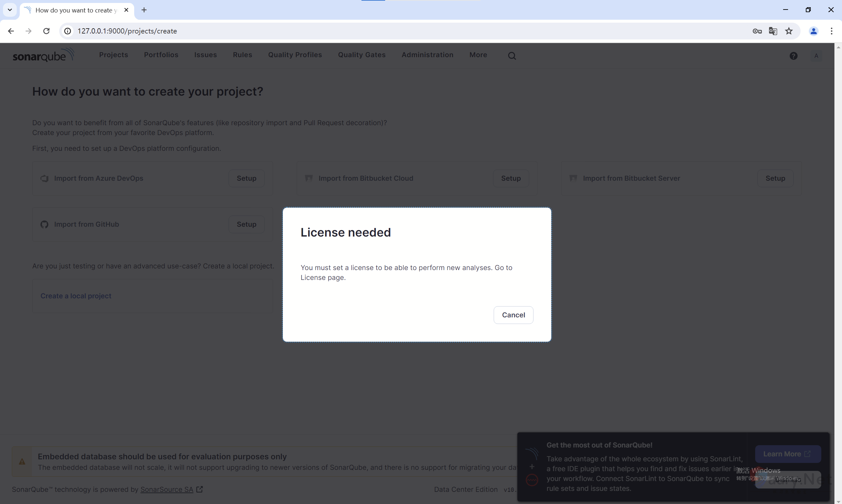This screenshot has height=504, width=842.
Task: Go to the Quality Profiles tab
Action: (295, 55)
